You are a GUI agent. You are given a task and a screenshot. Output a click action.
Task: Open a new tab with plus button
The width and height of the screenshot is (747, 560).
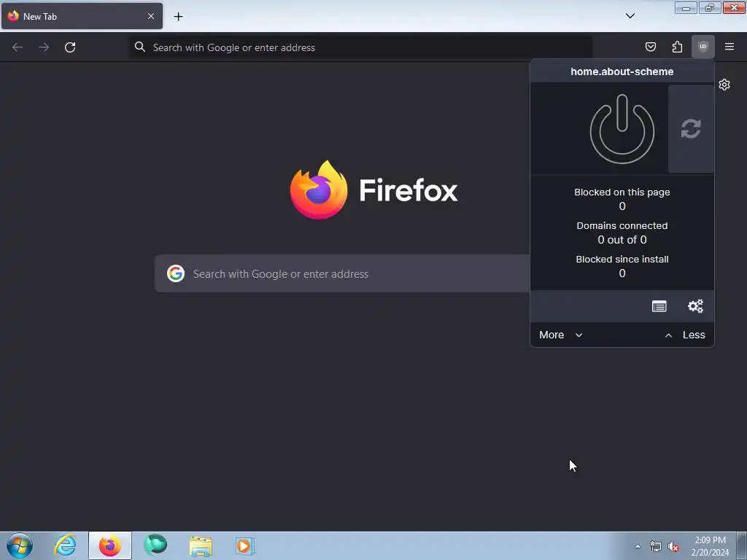pyautogui.click(x=178, y=17)
